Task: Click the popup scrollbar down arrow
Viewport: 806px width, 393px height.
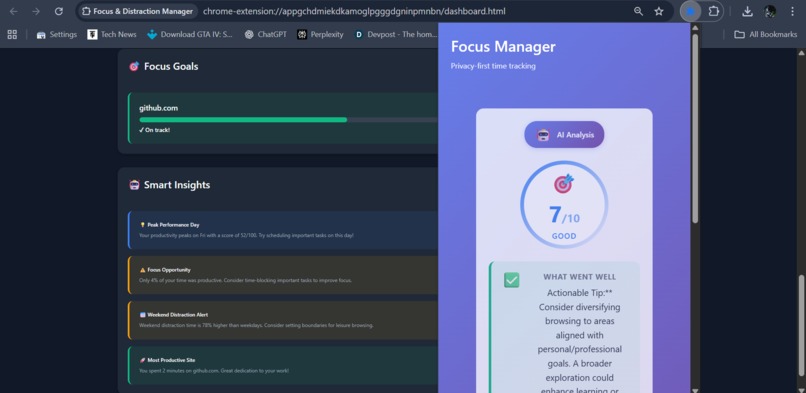Action: [x=695, y=390]
